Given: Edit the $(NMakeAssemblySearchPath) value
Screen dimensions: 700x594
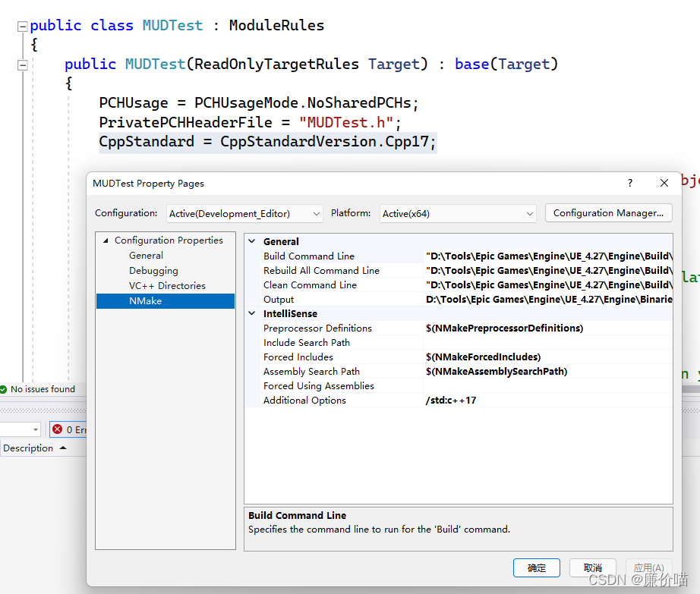Looking at the screenshot, I should [547, 372].
